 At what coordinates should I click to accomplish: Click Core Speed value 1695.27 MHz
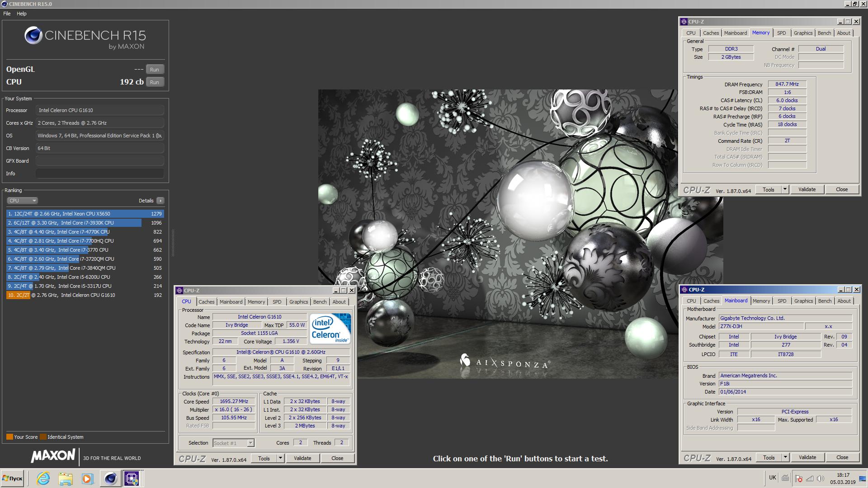tap(234, 402)
